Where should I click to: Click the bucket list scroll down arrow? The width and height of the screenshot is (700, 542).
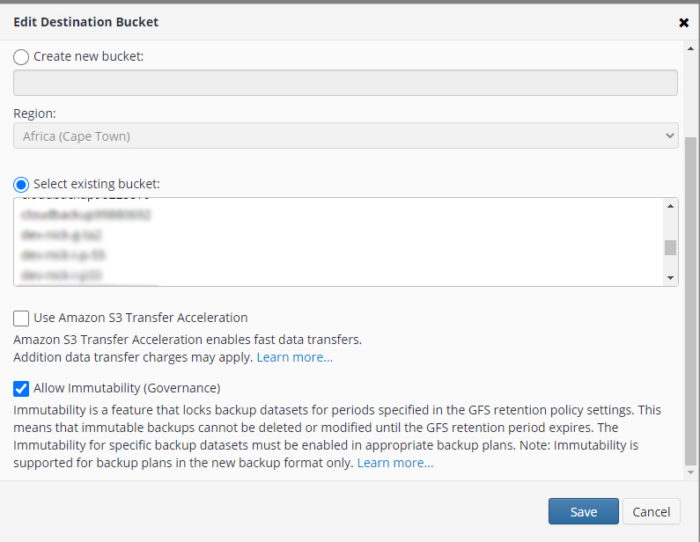point(670,277)
